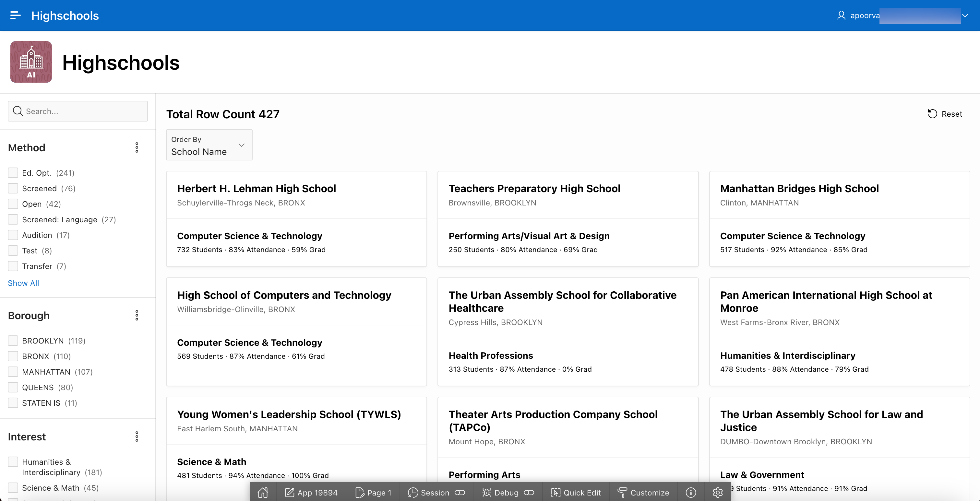Image resolution: width=980 pixels, height=501 pixels.
Task: Click the info icon in developer toolbar
Action: click(691, 493)
